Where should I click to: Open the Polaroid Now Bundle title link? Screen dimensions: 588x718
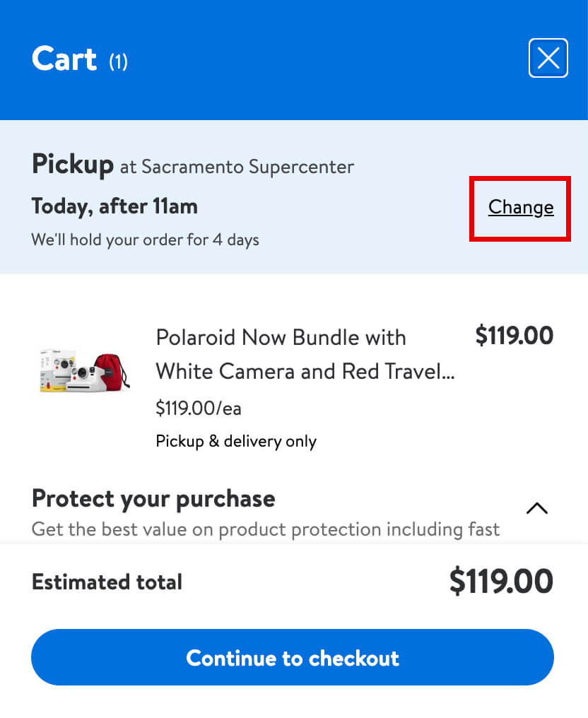281,337
